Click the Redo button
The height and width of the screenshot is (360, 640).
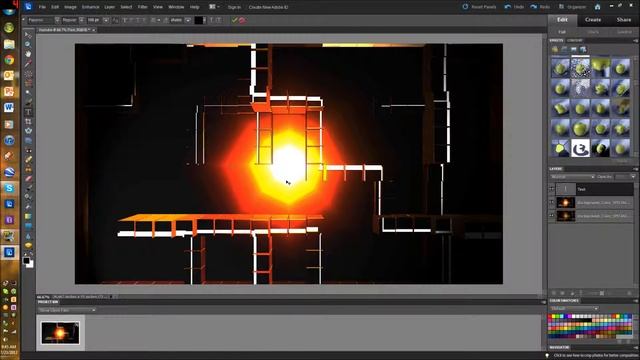click(540, 7)
